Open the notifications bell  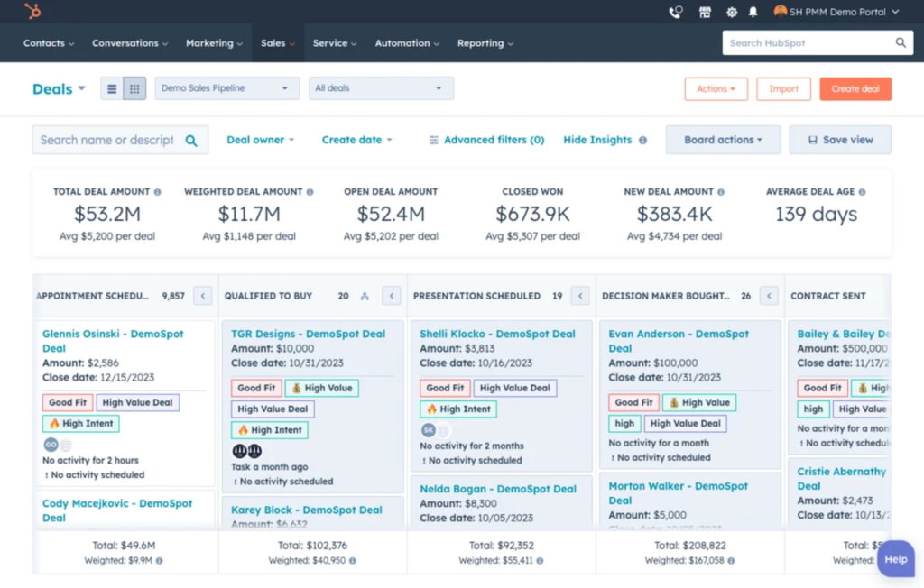753,12
